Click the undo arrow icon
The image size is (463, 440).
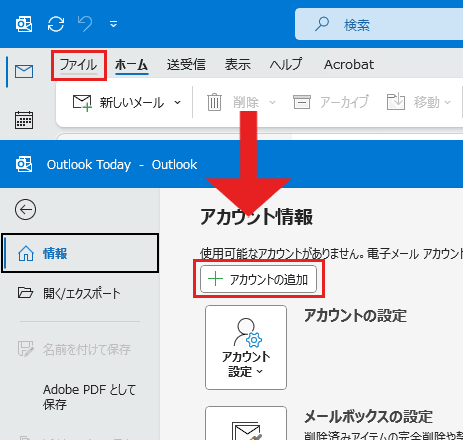[85, 24]
